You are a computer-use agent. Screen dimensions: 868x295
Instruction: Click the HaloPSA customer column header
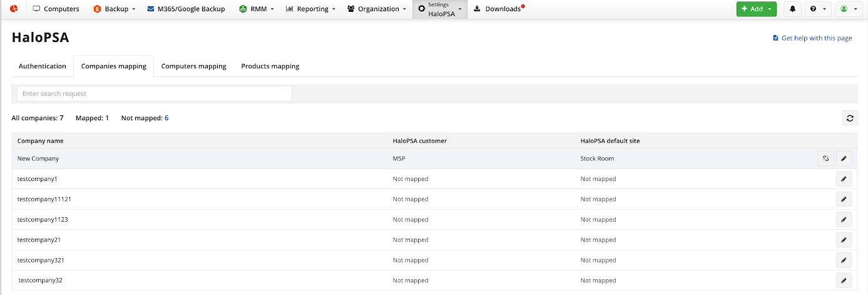[419, 141]
